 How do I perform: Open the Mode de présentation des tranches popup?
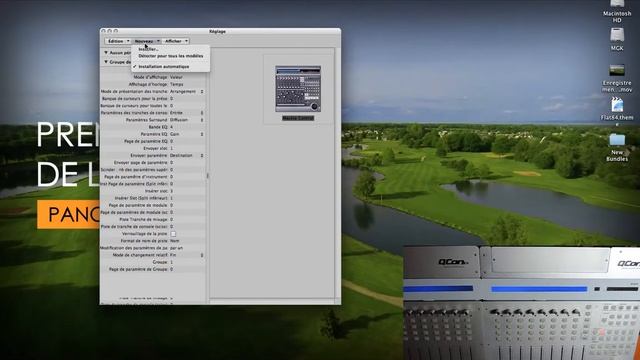click(x=187, y=91)
